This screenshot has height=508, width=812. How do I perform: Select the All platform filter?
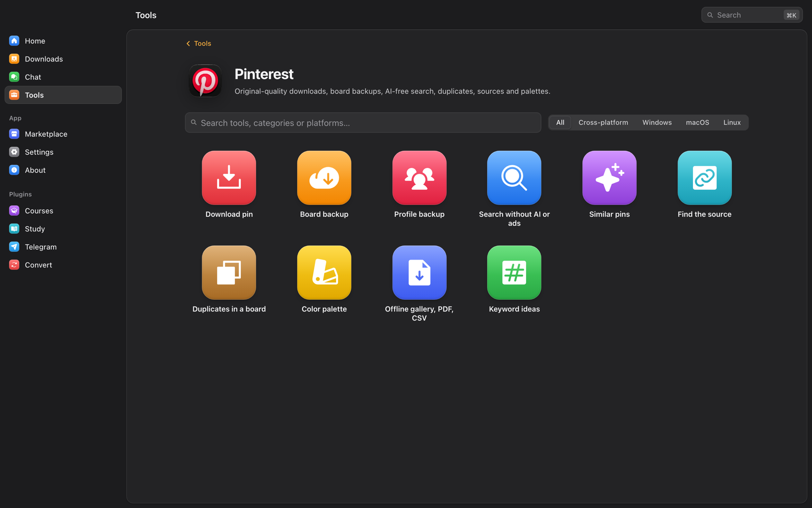[560, 122]
